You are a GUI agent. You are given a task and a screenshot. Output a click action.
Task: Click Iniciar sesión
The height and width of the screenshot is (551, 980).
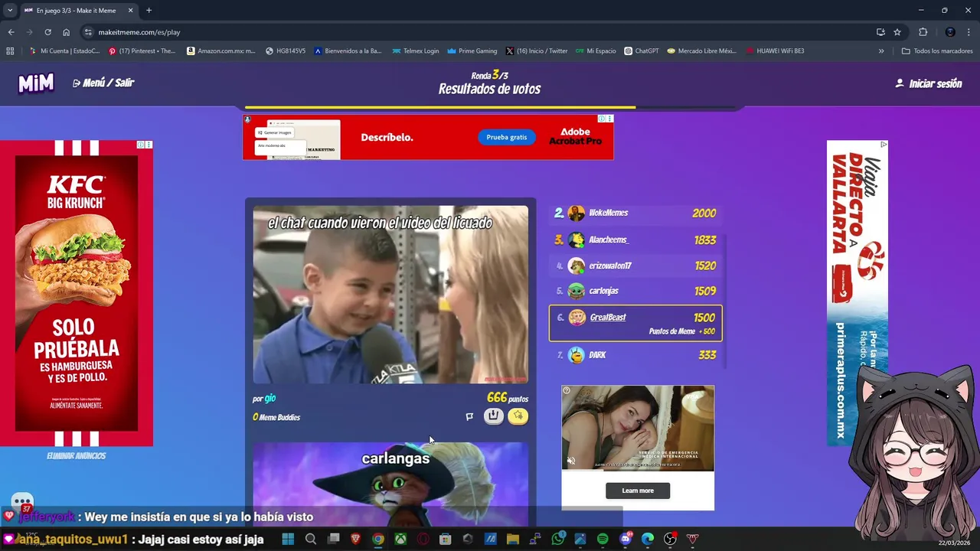929,83
